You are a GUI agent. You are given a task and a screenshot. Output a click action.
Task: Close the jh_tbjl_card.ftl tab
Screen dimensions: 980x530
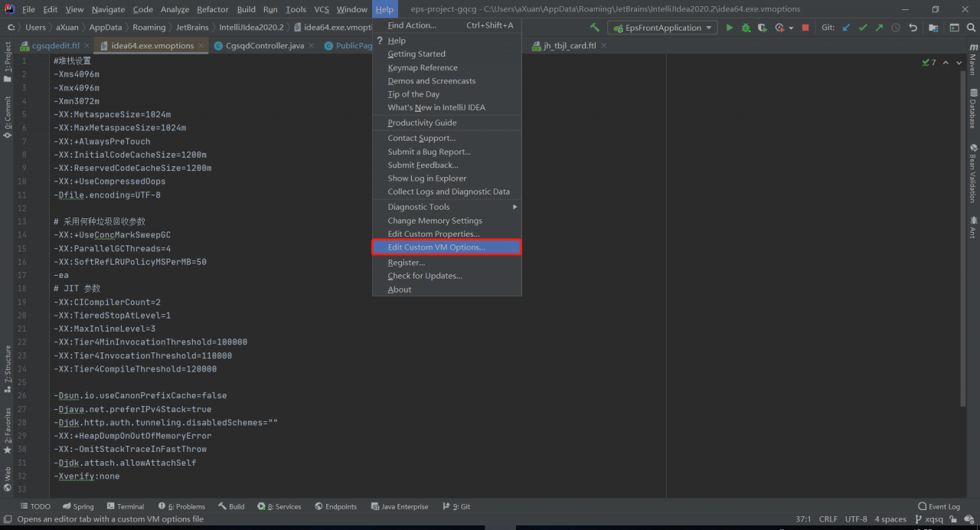(603, 45)
